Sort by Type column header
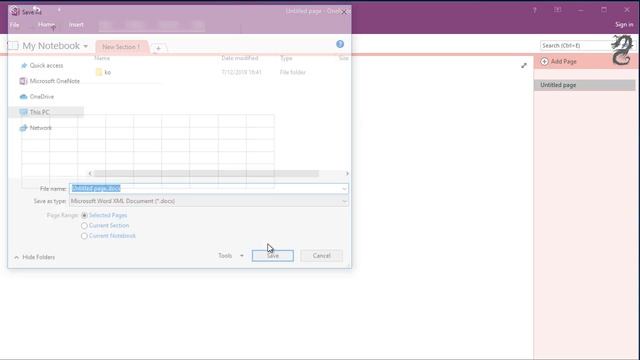640x360 pixels. tap(286, 58)
